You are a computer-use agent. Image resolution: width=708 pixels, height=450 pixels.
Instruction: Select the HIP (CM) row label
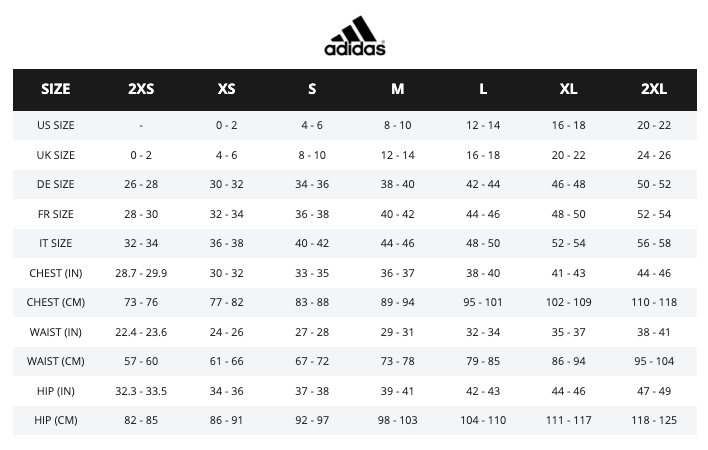(56, 421)
